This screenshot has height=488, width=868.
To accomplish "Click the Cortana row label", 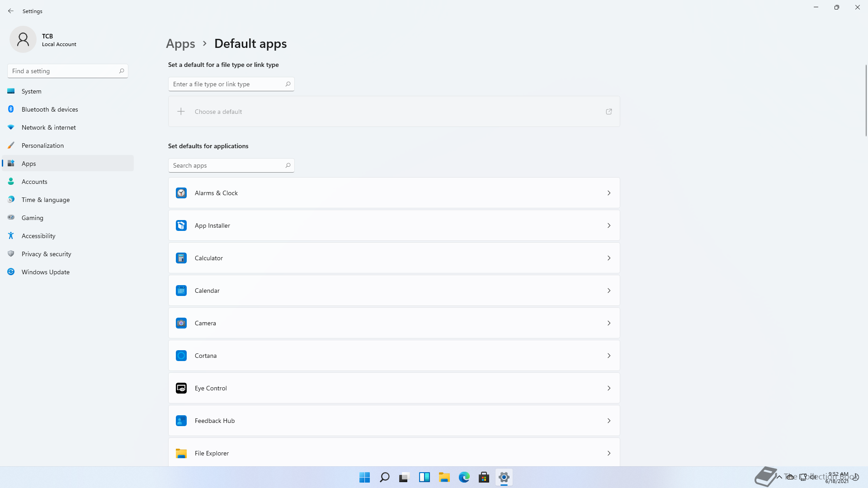I will pyautogui.click(x=206, y=356).
